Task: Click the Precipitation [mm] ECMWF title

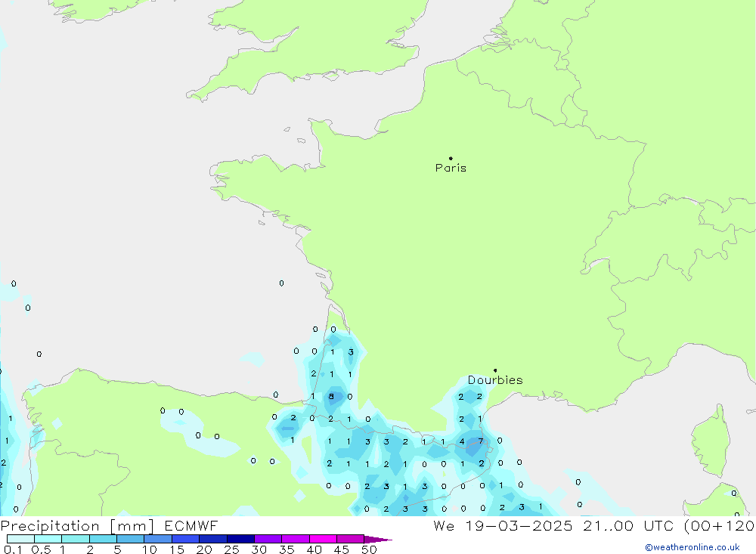Action: tap(110, 525)
